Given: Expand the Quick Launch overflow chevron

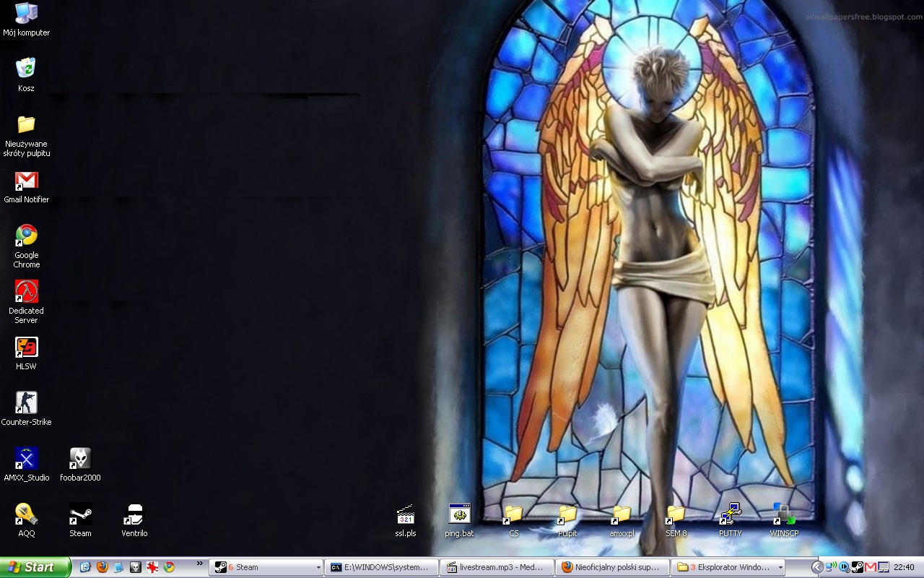Looking at the screenshot, I should tap(200, 564).
